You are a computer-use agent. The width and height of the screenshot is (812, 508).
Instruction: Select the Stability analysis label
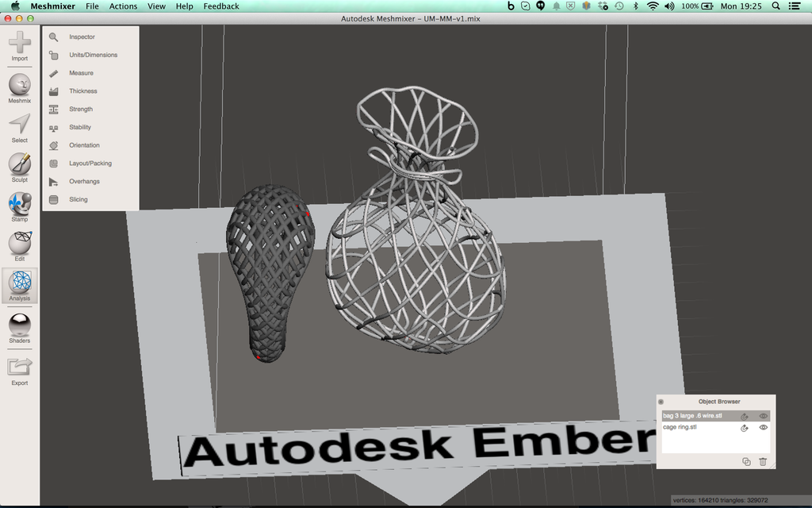point(80,128)
